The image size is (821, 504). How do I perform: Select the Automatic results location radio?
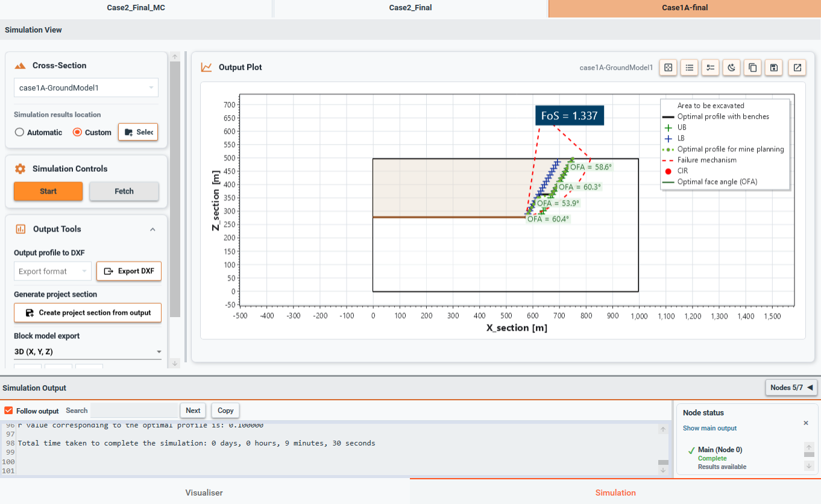(x=19, y=132)
